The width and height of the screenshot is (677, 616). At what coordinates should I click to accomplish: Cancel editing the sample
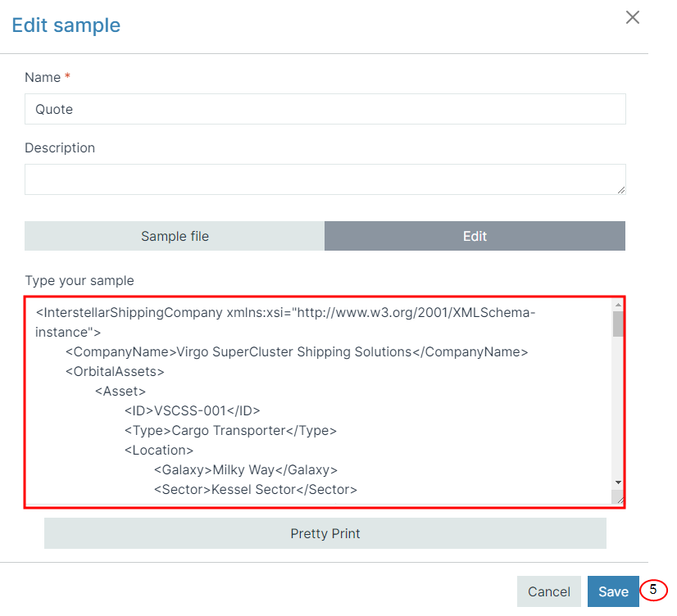tap(549, 591)
